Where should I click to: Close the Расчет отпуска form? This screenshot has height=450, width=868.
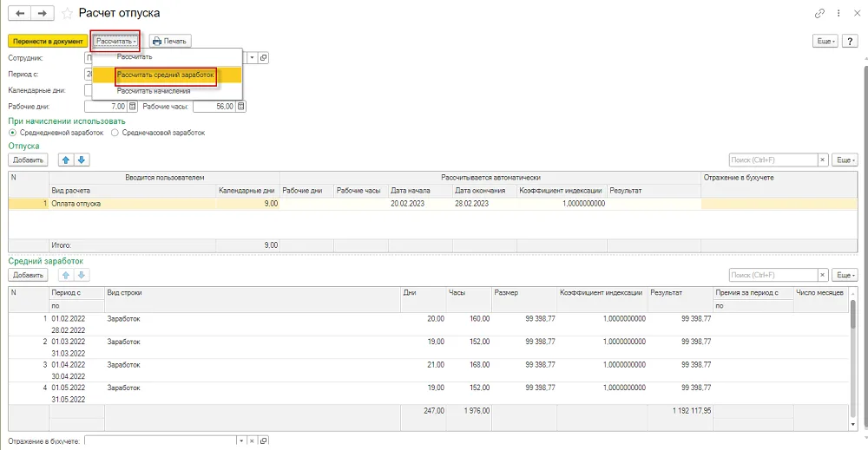(x=857, y=13)
